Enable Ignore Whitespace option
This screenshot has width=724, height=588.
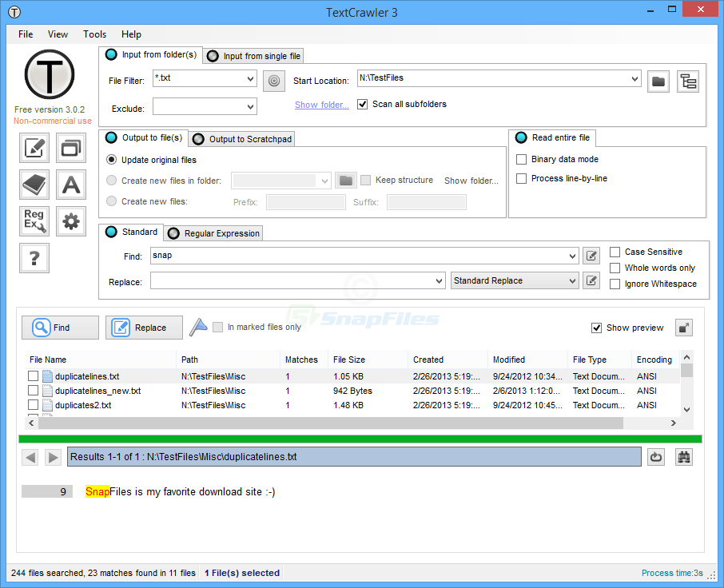[x=615, y=284]
